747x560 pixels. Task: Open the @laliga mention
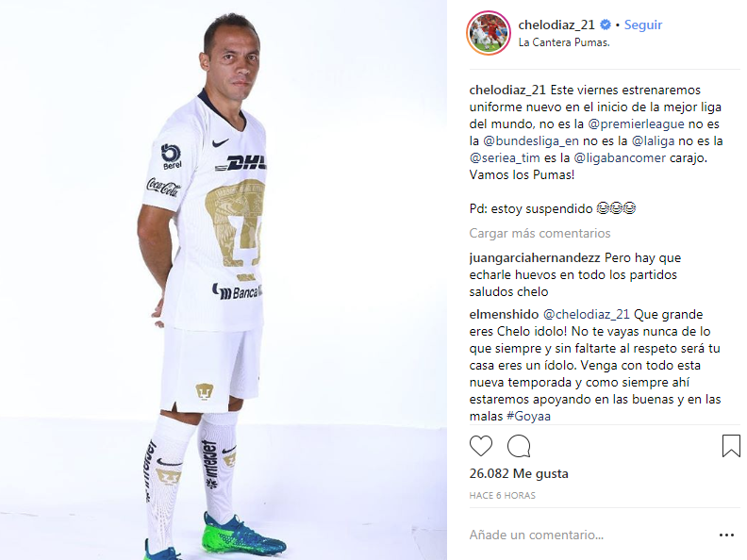pyautogui.click(x=653, y=141)
